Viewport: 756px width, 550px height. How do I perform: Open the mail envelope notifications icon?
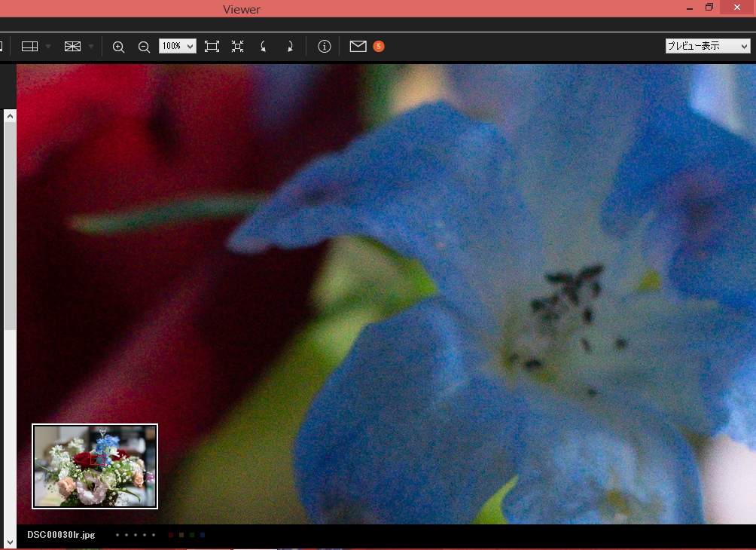[x=358, y=46]
